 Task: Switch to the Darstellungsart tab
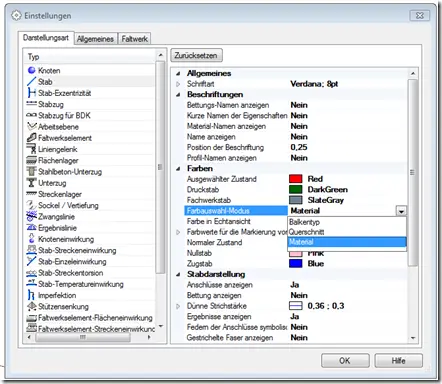46,38
